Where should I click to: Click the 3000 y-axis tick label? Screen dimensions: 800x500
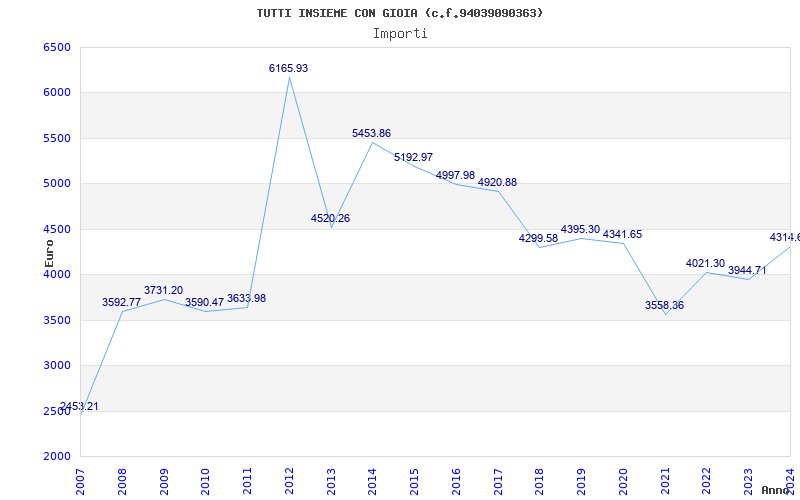click(57, 366)
